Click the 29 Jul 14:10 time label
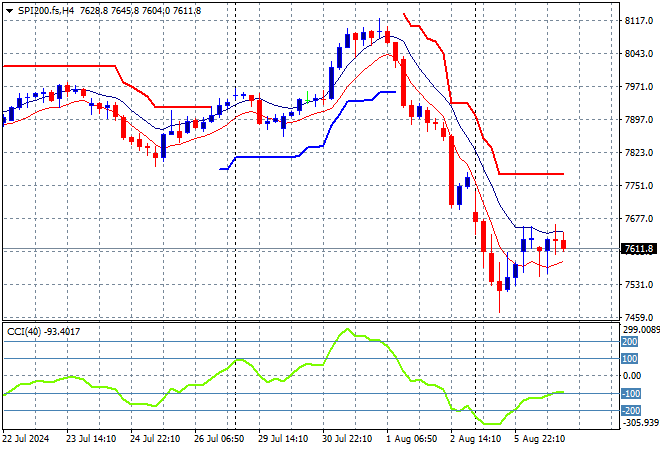Image resolution: width=660 pixels, height=450 pixels. [x=283, y=439]
